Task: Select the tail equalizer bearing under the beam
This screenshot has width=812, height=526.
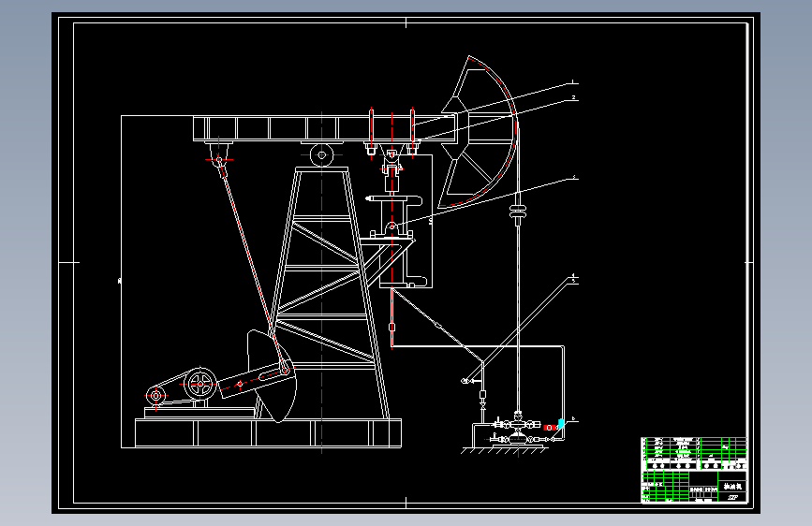Action: click(219, 159)
